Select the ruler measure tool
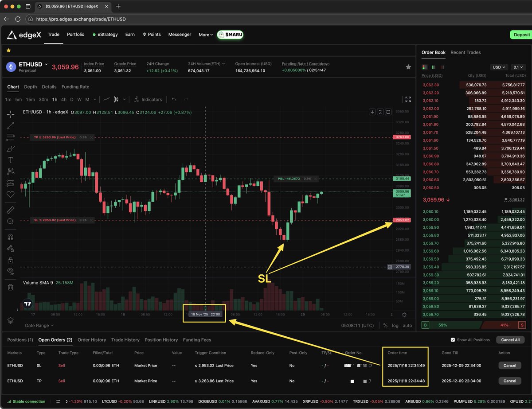Image resolution: width=532 pixels, height=409 pixels. (x=11, y=210)
